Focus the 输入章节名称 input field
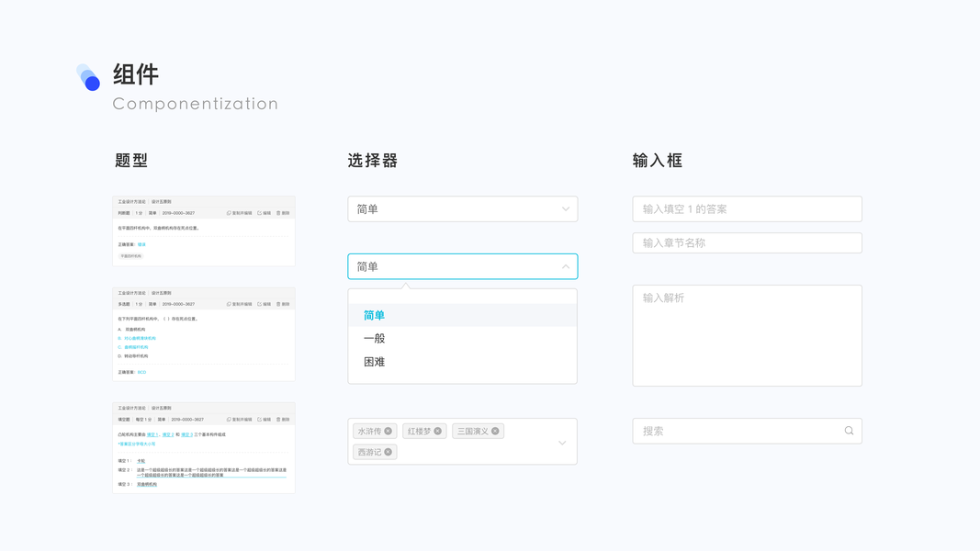Viewport: 980px width, 551px height. (x=747, y=243)
